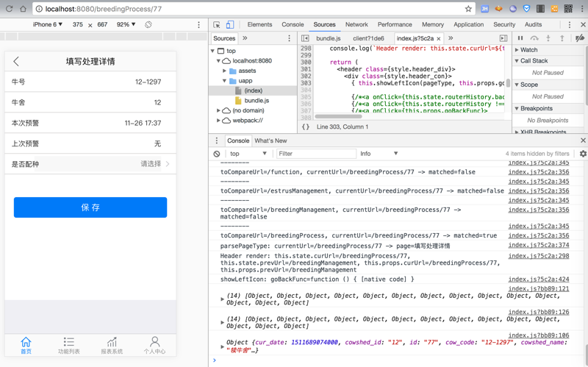The height and width of the screenshot is (367, 588).
Task: Click the 保存 save button
Action: [x=90, y=207]
